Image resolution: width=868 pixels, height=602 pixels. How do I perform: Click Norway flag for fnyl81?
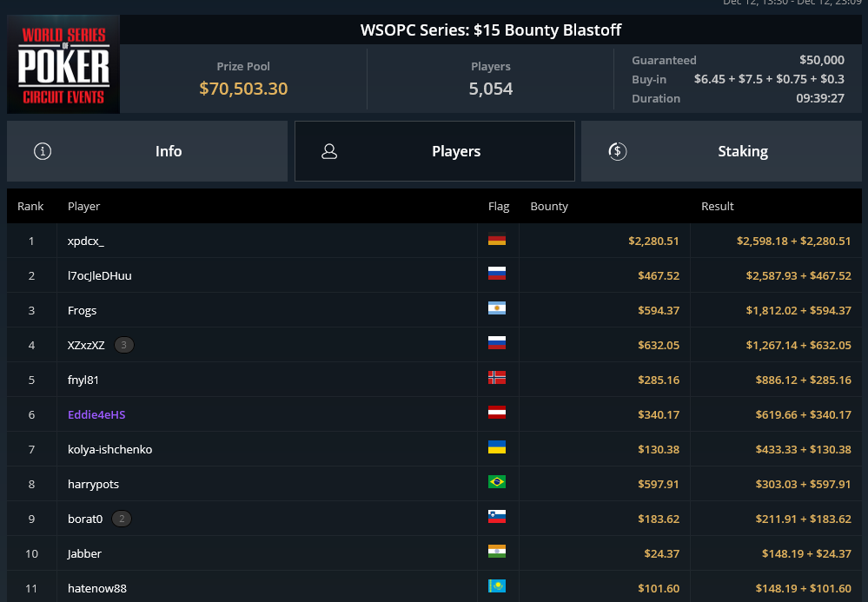(496, 378)
